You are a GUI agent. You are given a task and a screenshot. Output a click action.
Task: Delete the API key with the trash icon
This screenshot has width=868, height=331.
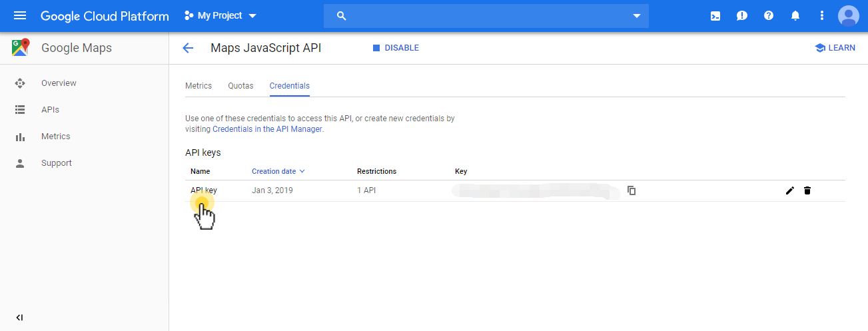(x=807, y=190)
